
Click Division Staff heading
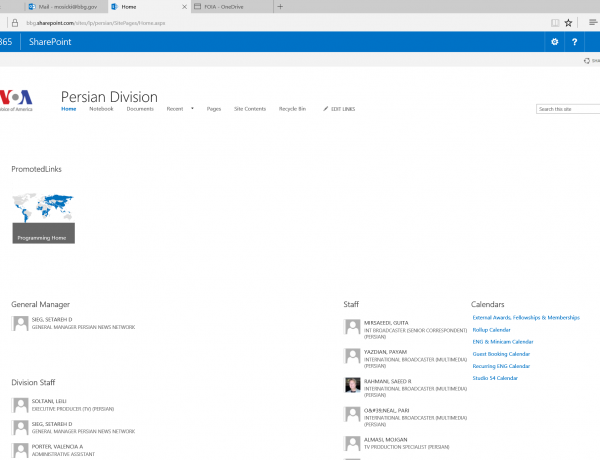[x=33, y=382]
